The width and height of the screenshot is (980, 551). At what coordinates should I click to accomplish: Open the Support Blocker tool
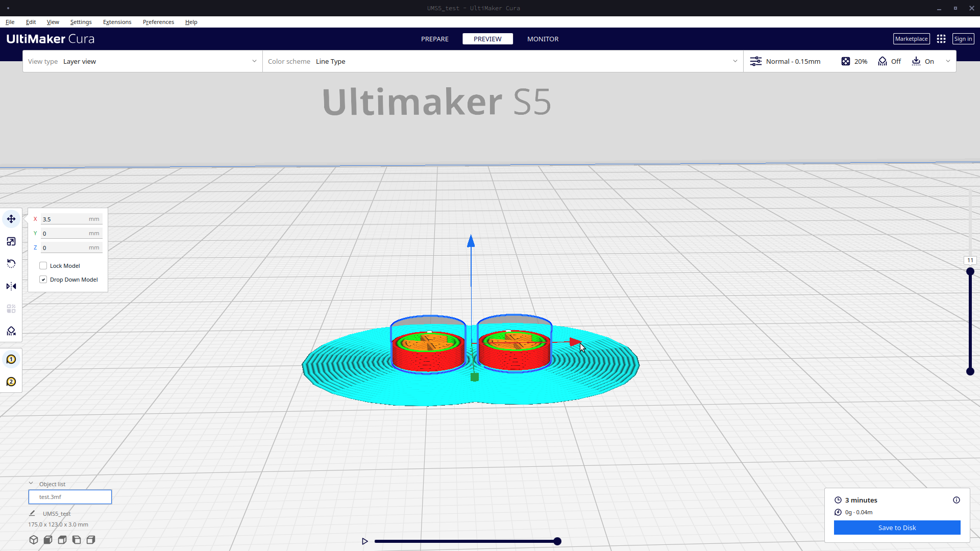(11, 331)
